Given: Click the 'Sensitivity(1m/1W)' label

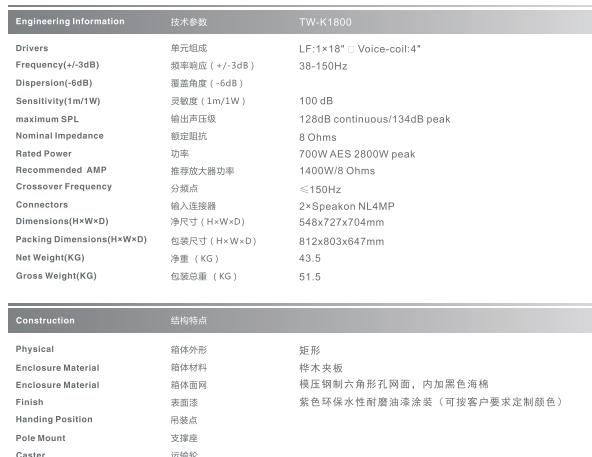Looking at the screenshot, I should tap(58, 101).
